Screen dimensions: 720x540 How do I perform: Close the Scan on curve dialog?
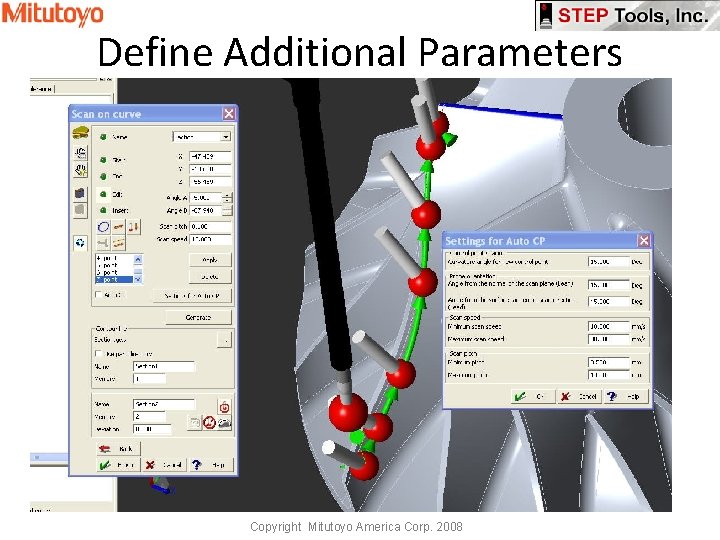[x=229, y=113]
